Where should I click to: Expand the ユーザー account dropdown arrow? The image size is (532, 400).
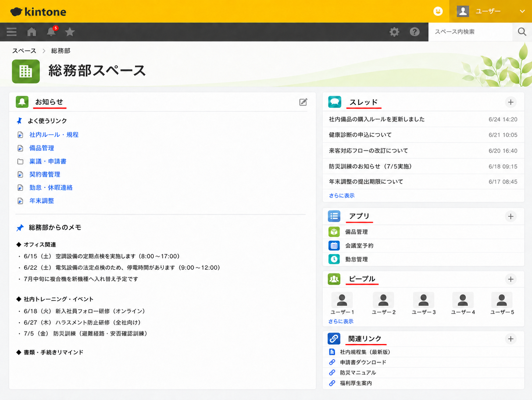point(522,11)
